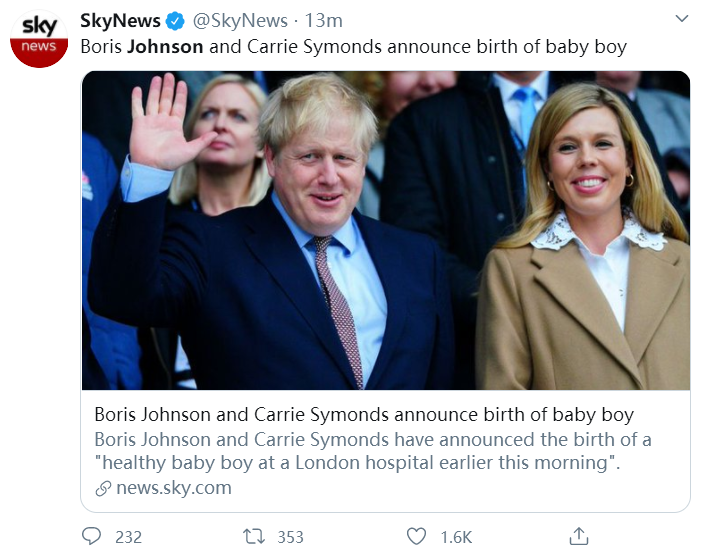Retweet using the retweet arrows icon
Screen dimensions: 707x554
point(254,536)
